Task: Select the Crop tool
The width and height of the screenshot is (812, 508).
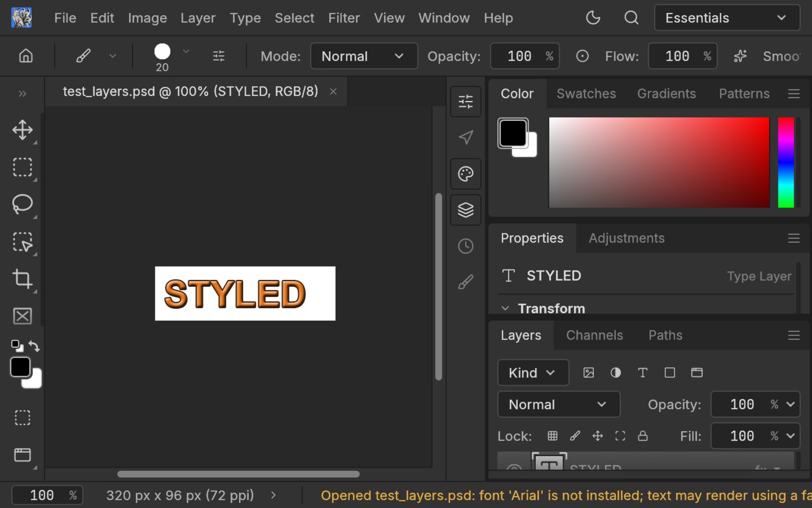Action: click(23, 279)
